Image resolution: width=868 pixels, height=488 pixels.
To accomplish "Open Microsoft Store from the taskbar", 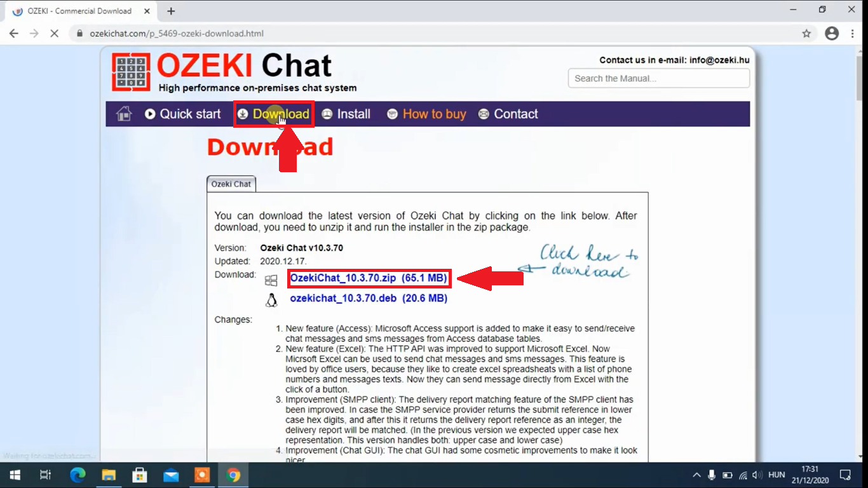I will tap(140, 475).
